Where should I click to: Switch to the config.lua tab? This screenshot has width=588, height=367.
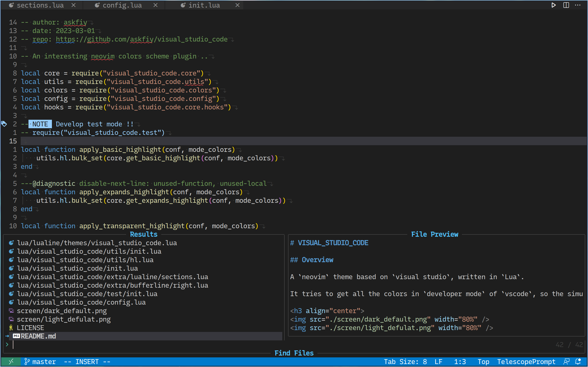click(122, 5)
